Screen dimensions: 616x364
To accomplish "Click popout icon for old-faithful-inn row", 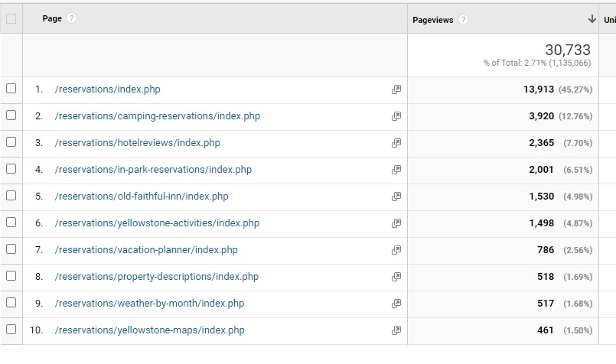I will (x=396, y=197).
